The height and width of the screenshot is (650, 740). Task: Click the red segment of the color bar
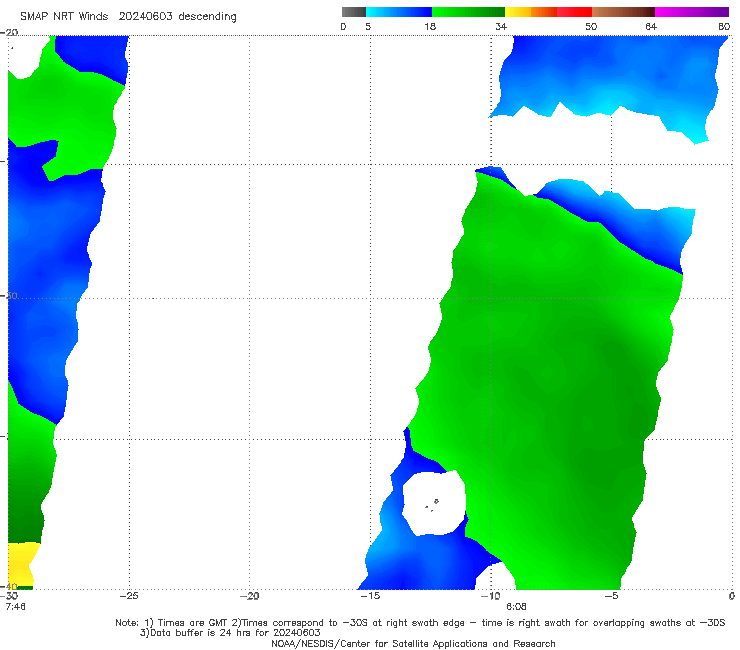[x=574, y=12]
